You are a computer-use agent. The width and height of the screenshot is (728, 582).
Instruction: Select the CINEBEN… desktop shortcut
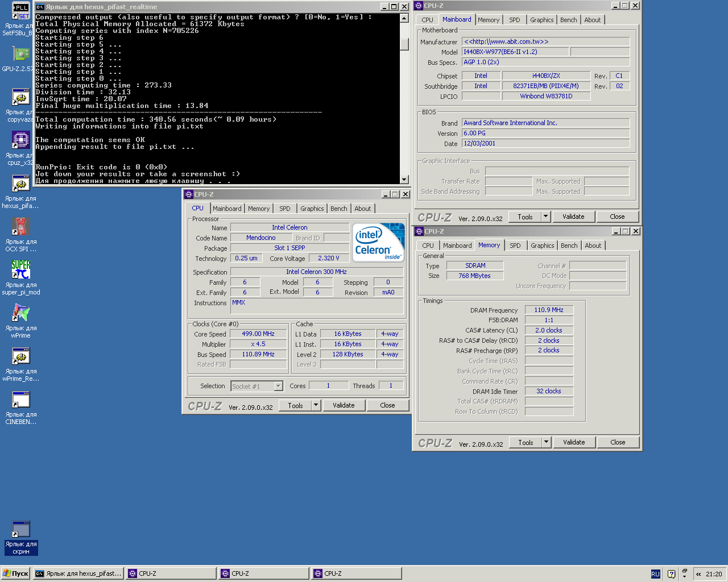point(21,399)
